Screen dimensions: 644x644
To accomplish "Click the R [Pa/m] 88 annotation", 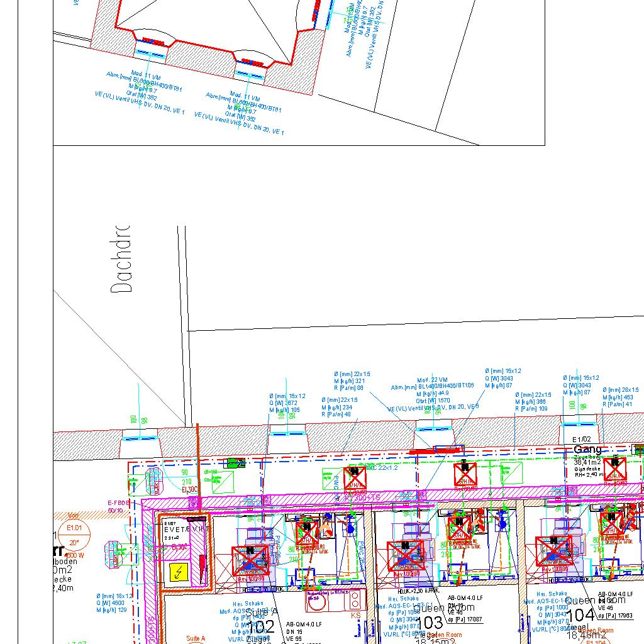I will click(x=348, y=387).
